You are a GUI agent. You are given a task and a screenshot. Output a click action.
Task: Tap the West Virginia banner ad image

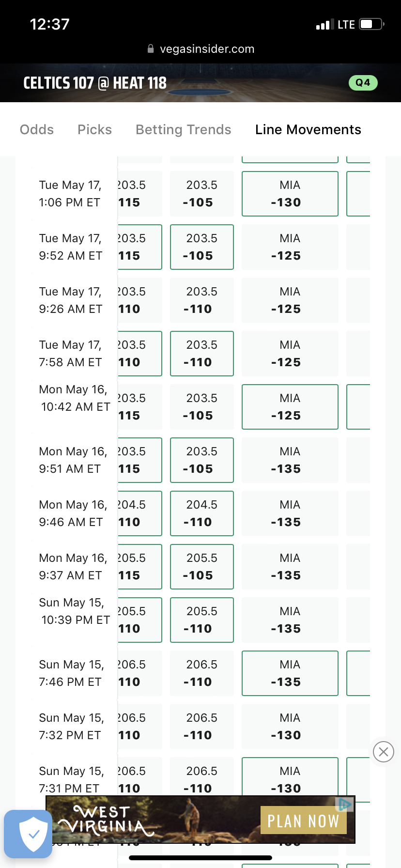(145, 820)
